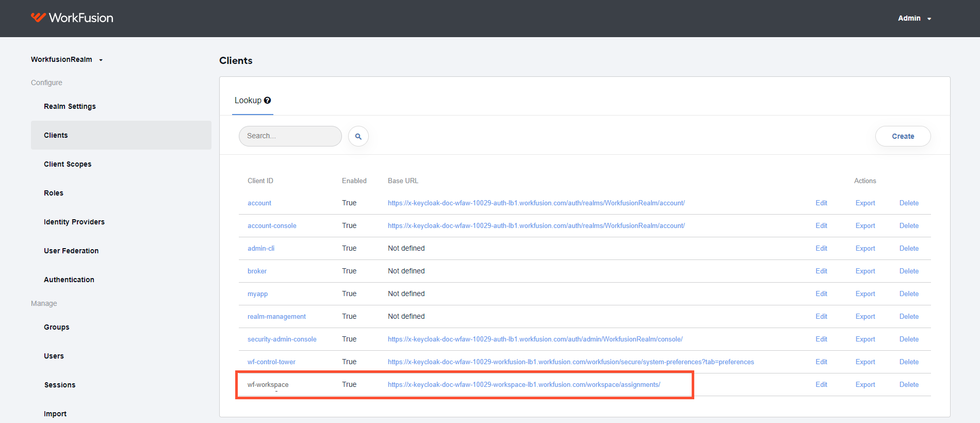Screen dimensions: 980x423
Task: Edit the broker client
Action: click(821, 271)
